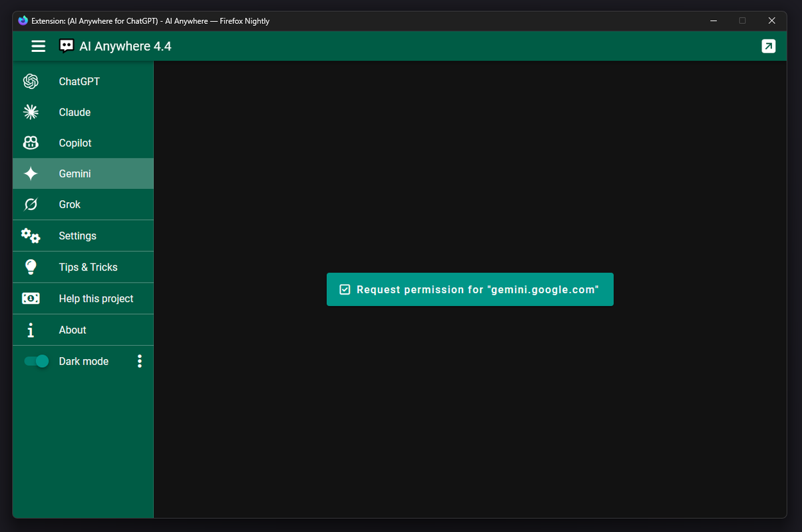Click the checkbox icon in permission button
Image resolution: width=802 pixels, height=532 pixels.
pyautogui.click(x=345, y=289)
